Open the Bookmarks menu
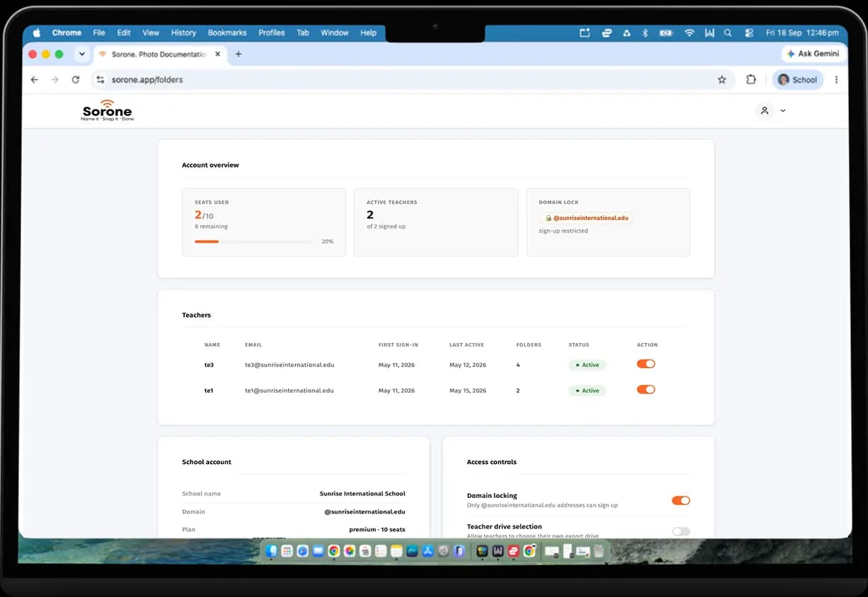This screenshot has height=597, width=868. (x=227, y=33)
